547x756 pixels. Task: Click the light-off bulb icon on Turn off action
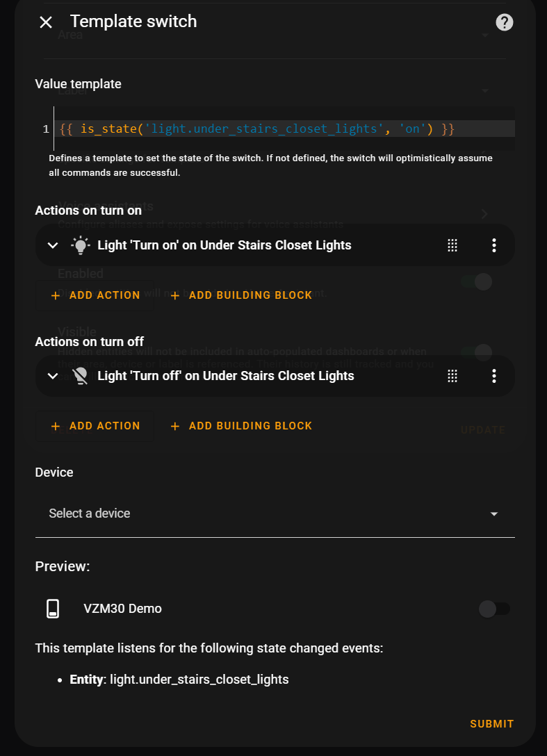[80, 376]
